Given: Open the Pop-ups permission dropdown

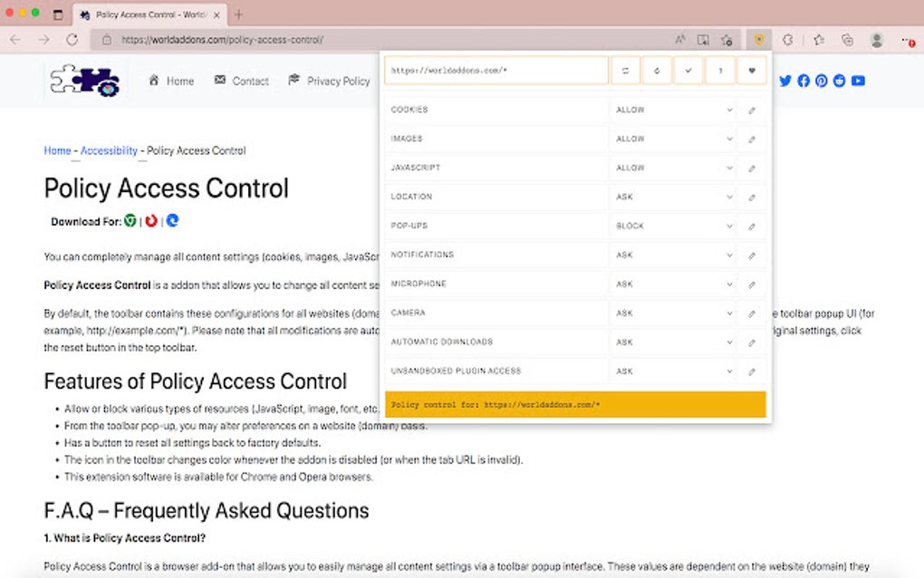Looking at the screenshot, I should (x=674, y=226).
